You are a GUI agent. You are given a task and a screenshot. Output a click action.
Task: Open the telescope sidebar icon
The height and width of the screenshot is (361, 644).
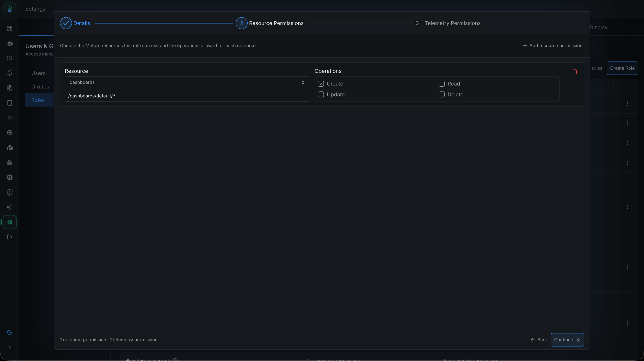click(10, 207)
